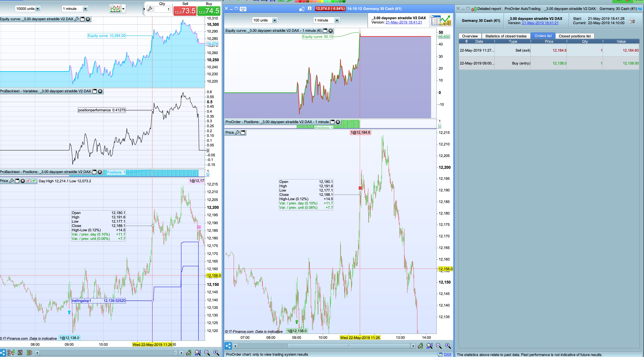Click the green-red order book icon
Image resolution: width=644 pixels, height=357 pixels.
[29, 353]
